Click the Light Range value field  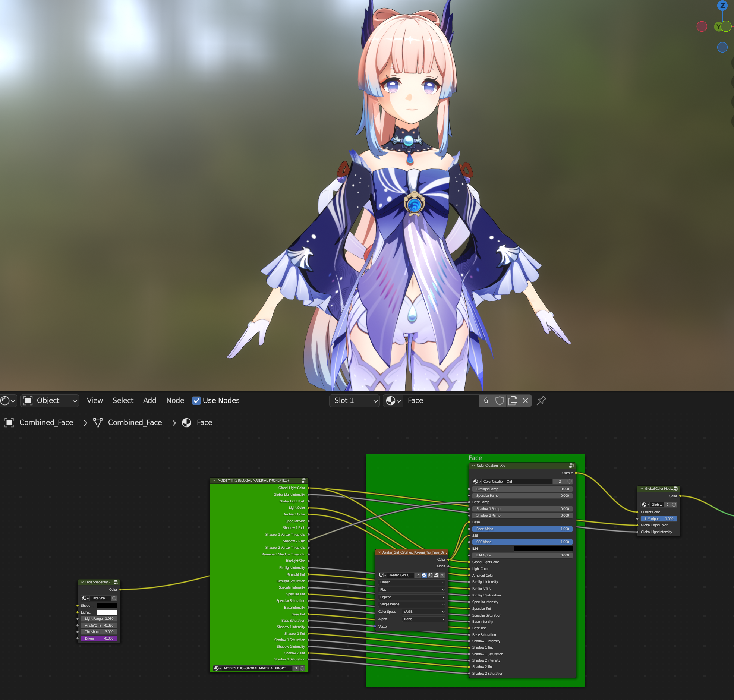[99, 619]
